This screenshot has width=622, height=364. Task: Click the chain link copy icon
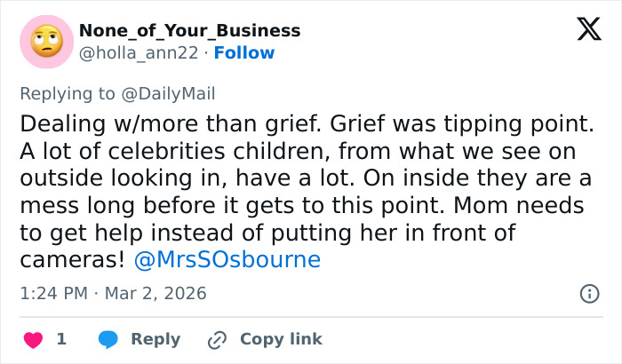coord(217,339)
